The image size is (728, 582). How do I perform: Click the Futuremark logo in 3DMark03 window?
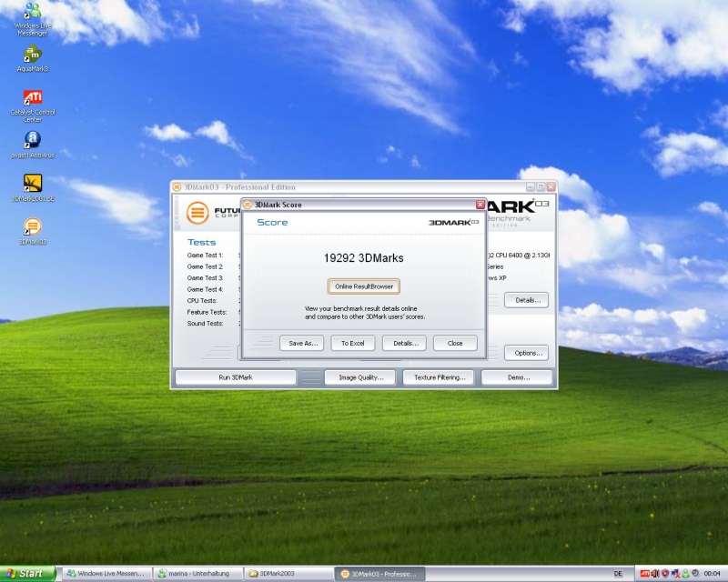(x=197, y=213)
